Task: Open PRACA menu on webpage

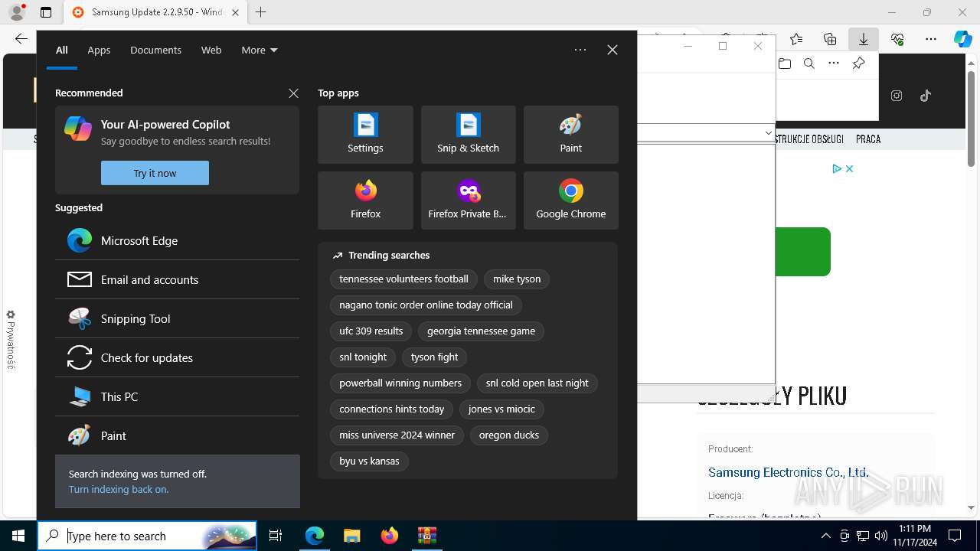Action: tap(868, 139)
